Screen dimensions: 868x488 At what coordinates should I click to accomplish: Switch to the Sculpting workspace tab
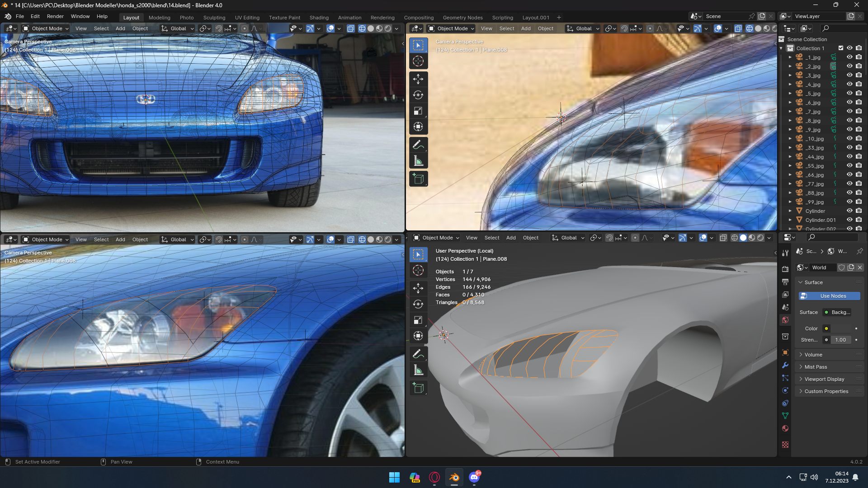(214, 18)
